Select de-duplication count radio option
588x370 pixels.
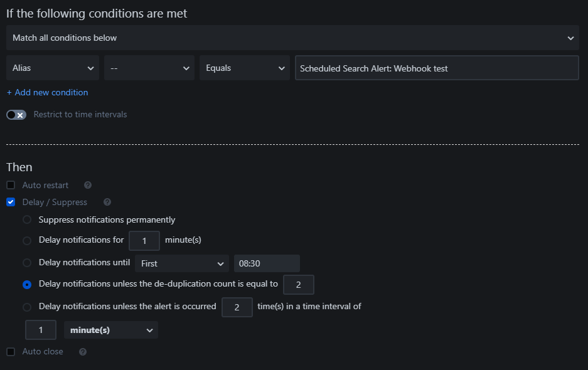[27, 285]
